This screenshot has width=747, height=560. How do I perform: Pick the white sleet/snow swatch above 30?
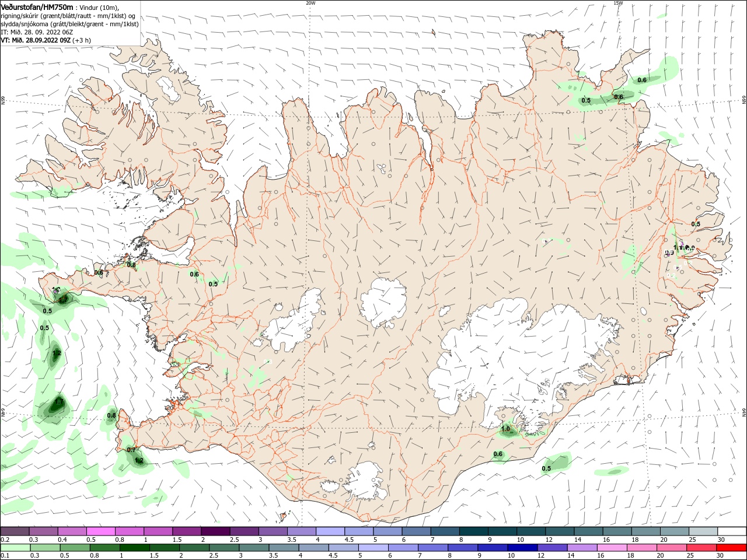point(732,531)
